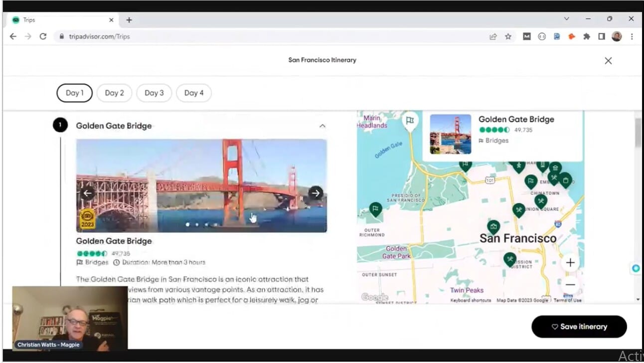Screen dimensions: 644x363
Task: Open the Extensions puzzle piece menu
Action: [587, 36]
